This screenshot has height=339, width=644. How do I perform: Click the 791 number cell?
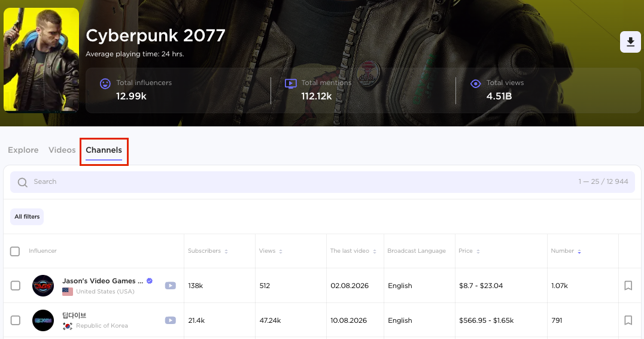(x=557, y=320)
